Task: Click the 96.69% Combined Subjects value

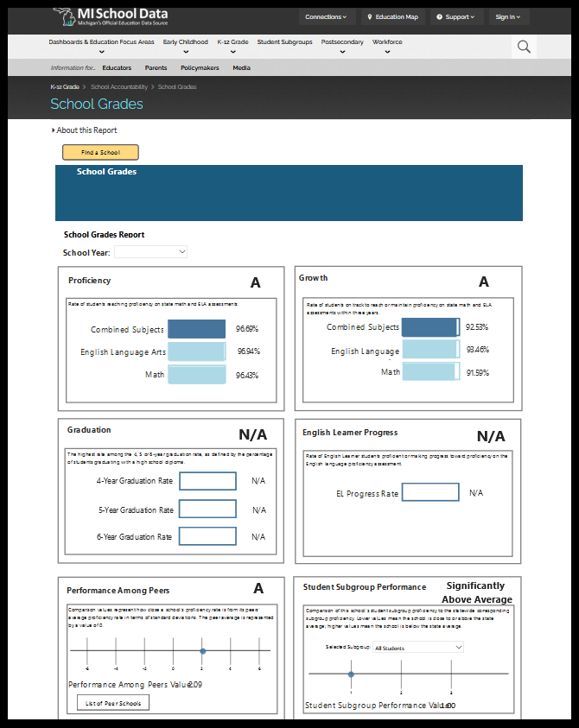Action: click(x=247, y=329)
